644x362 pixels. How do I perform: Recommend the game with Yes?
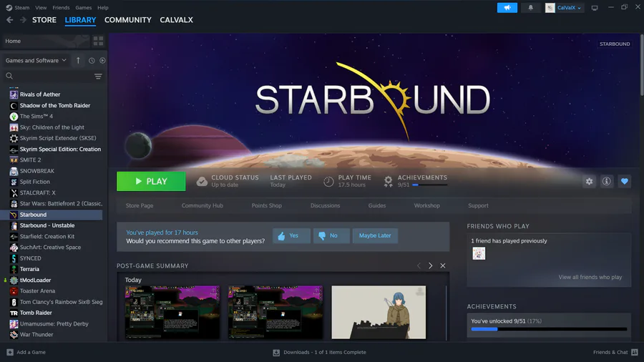click(291, 235)
